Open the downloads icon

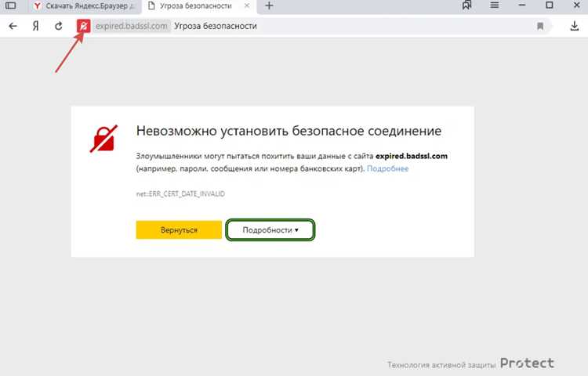(574, 26)
